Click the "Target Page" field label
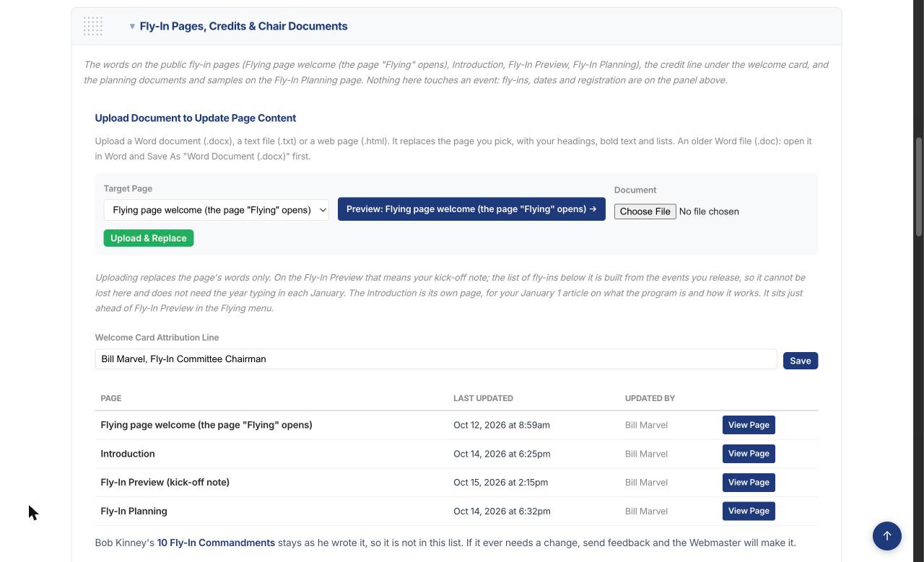This screenshot has height=562, width=924. click(x=128, y=189)
